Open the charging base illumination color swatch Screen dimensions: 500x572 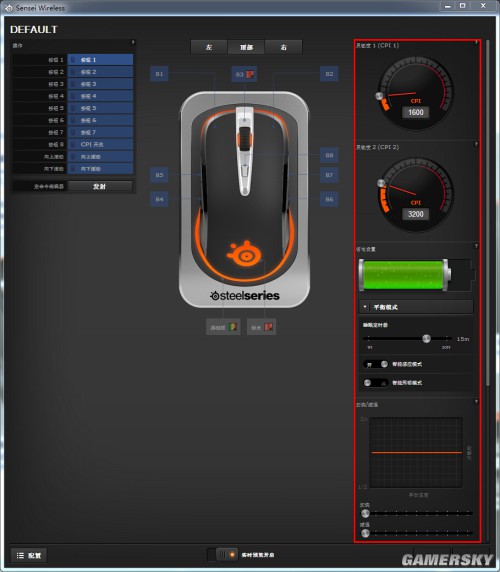click(233, 327)
